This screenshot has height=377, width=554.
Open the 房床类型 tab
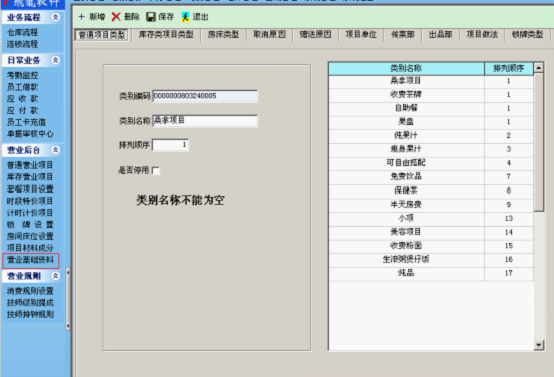coord(223,35)
